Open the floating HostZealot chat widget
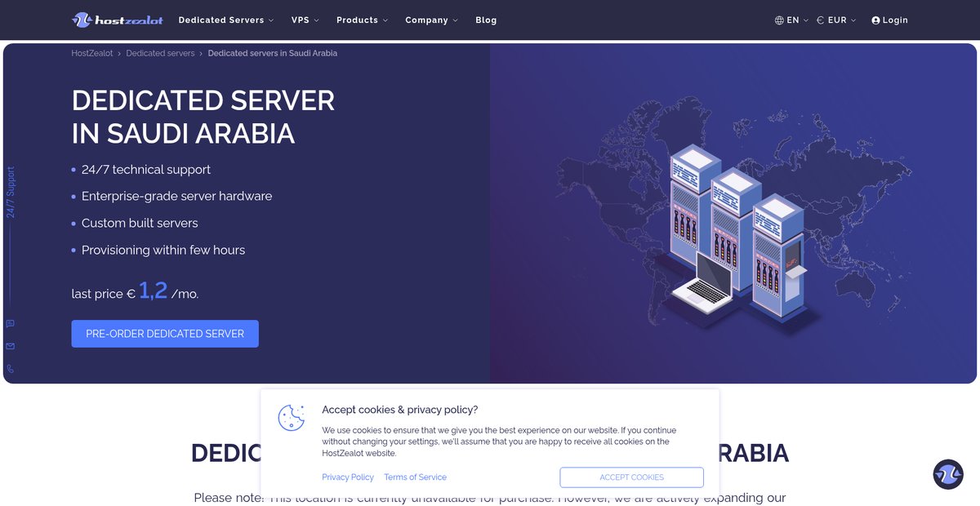The width and height of the screenshot is (980, 506). click(948, 474)
